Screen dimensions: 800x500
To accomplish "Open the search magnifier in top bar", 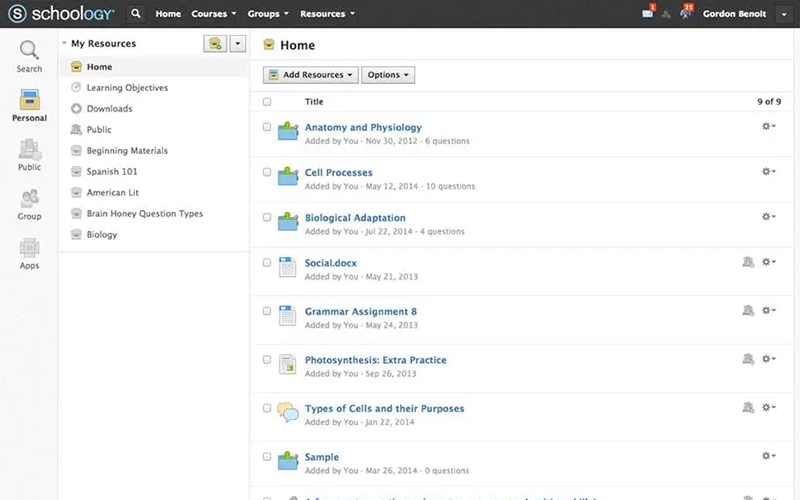I will (136, 14).
